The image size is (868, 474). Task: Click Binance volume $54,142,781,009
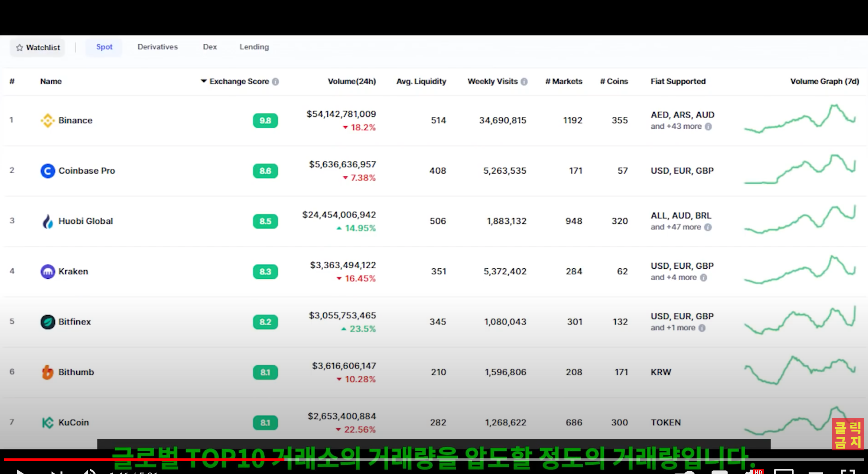point(341,114)
